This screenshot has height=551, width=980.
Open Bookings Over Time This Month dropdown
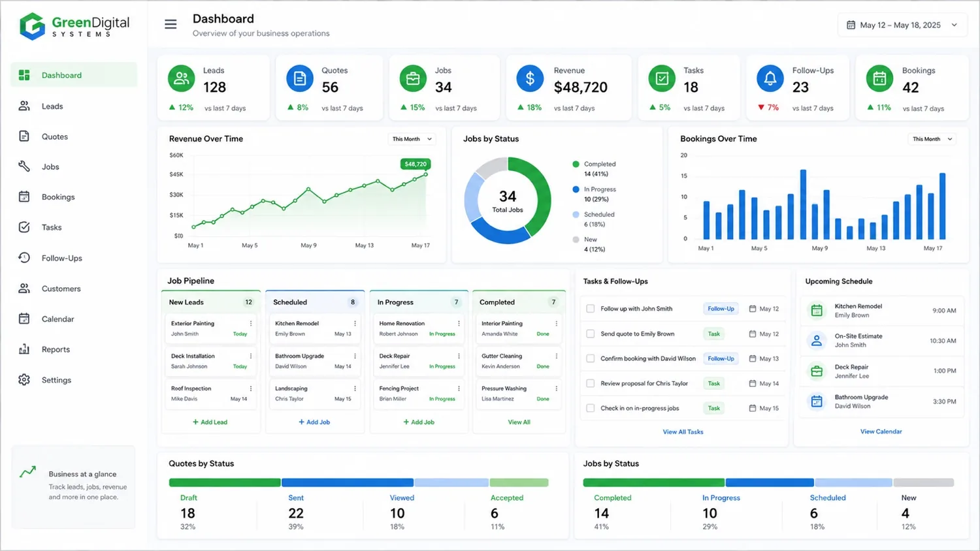932,139
